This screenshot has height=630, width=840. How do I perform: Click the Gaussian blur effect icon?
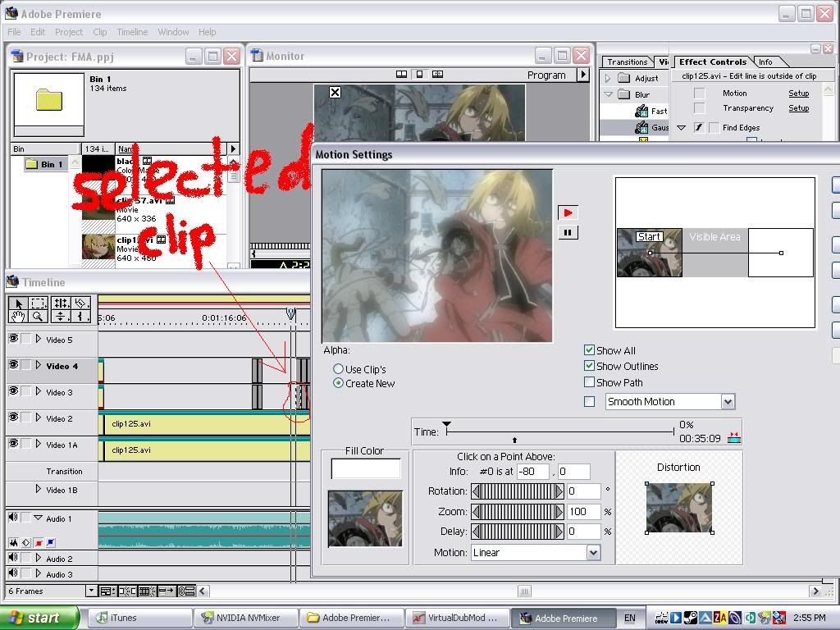tap(641, 128)
